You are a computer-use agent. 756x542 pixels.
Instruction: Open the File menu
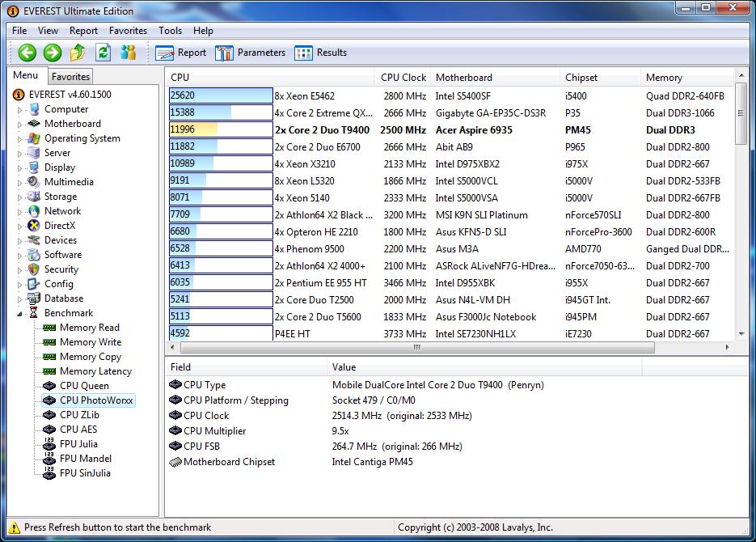19,31
